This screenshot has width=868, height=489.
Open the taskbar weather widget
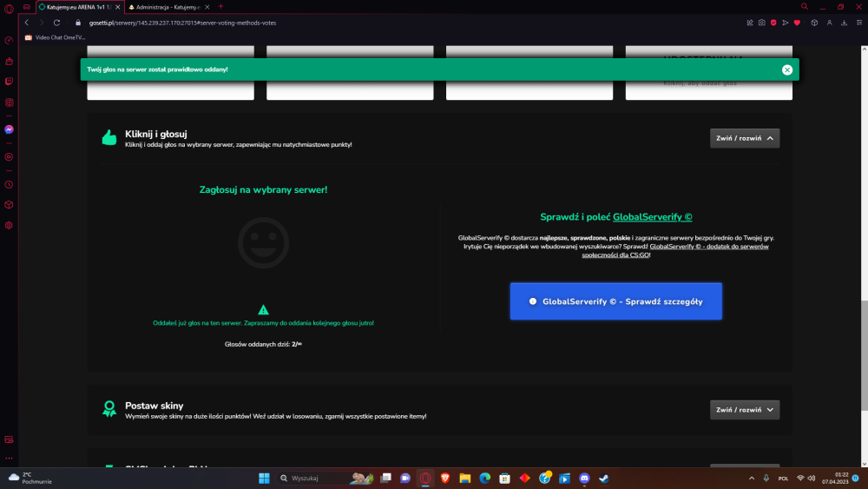click(x=30, y=478)
